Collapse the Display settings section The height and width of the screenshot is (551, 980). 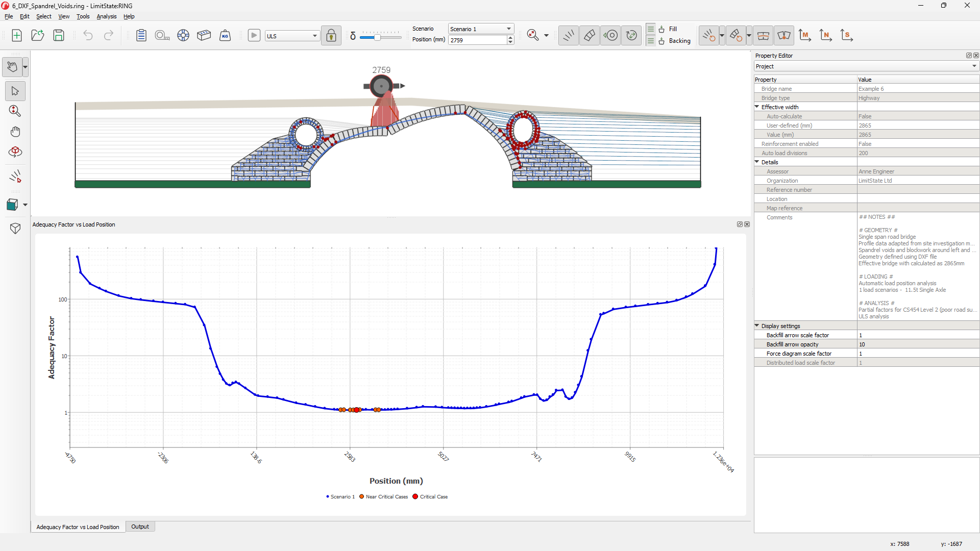pos(757,325)
